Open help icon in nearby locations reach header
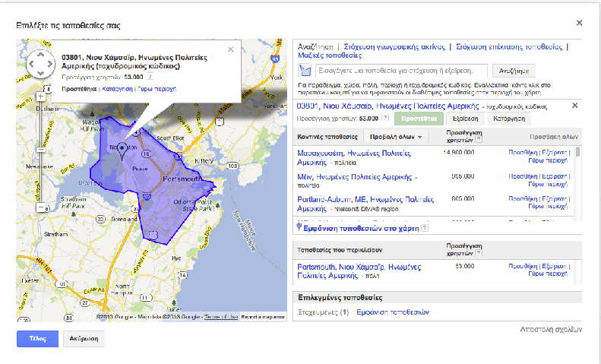This screenshot has width=601, height=364. tap(478, 140)
